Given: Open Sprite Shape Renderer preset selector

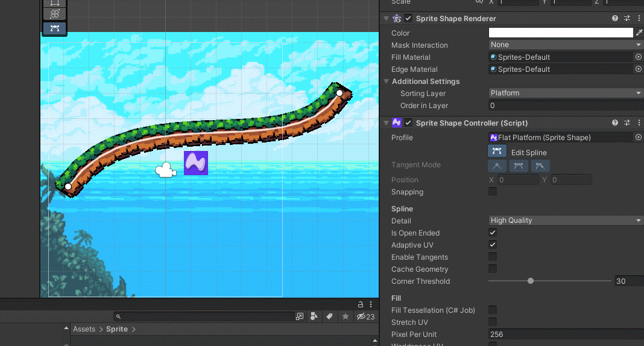Looking at the screenshot, I should click(627, 19).
